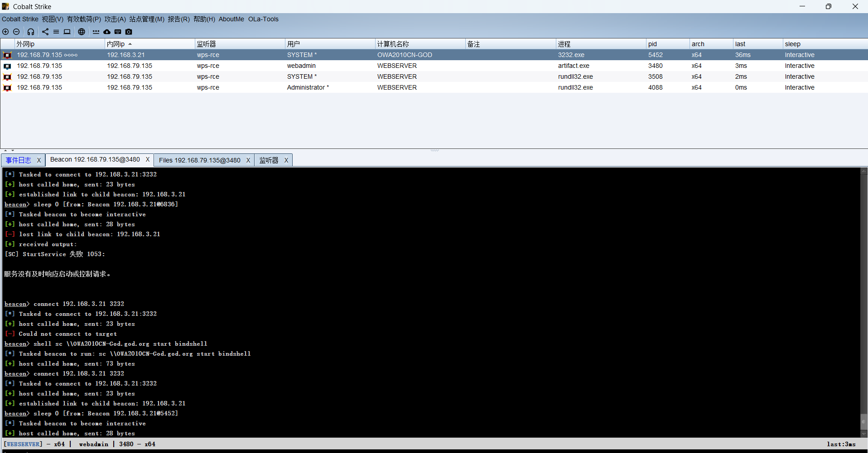Open the 帮助(H) menu
The width and height of the screenshot is (868, 453).
(204, 19)
